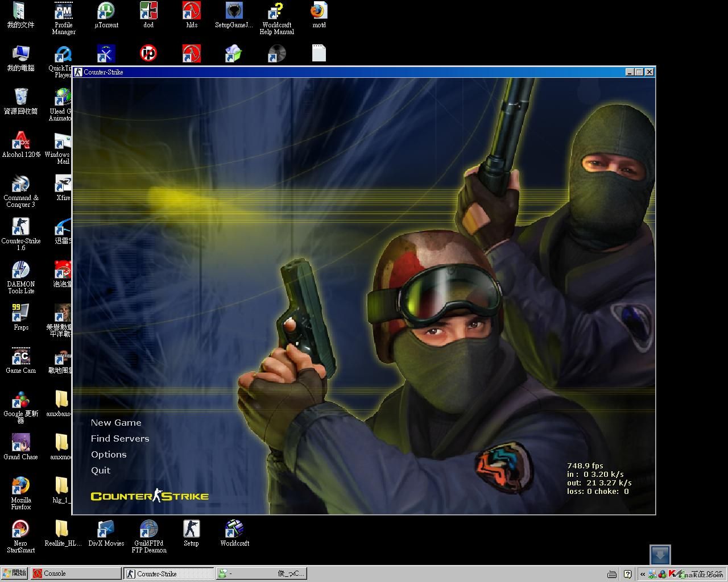Click New Game in Counter-Strike menu
This screenshot has width=728, height=582.
tap(116, 423)
